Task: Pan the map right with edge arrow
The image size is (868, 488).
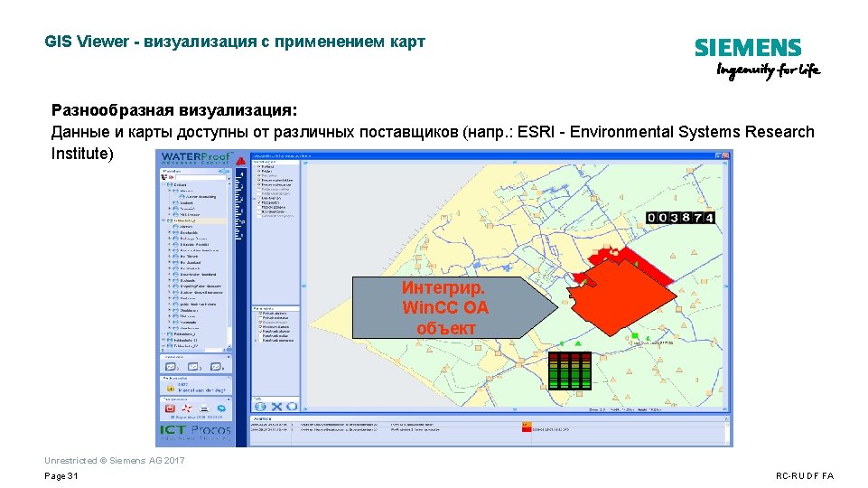Action: pyautogui.click(x=725, y=286)
